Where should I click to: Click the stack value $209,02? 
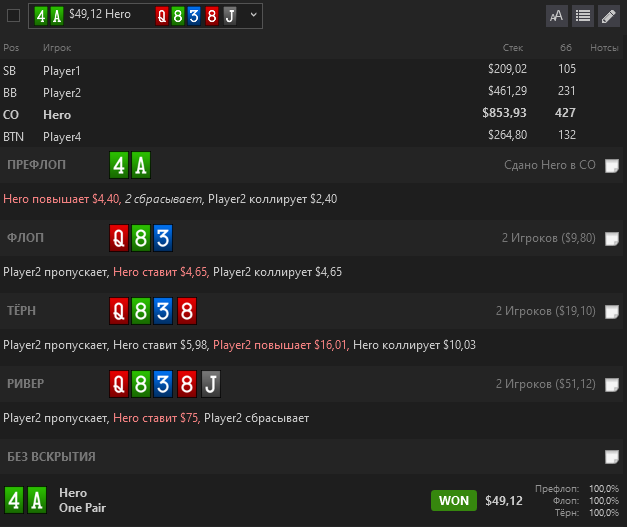[507, 69]
